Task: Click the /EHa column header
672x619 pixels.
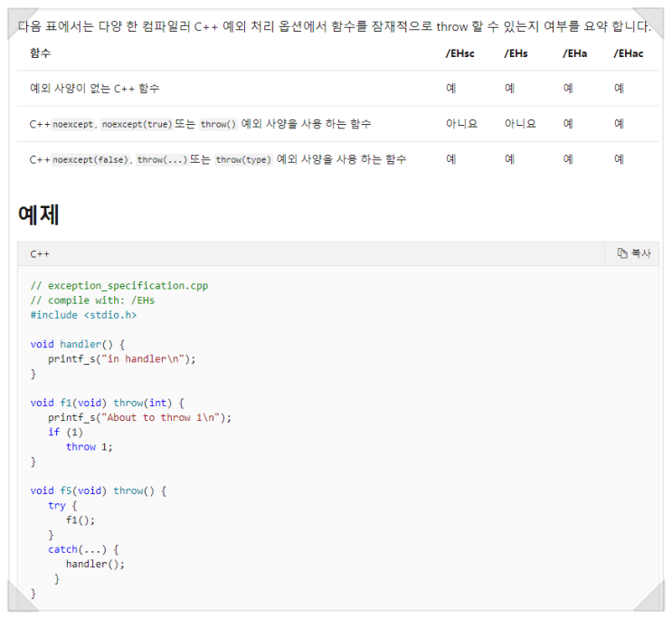Action: click(x=575, y=53)
